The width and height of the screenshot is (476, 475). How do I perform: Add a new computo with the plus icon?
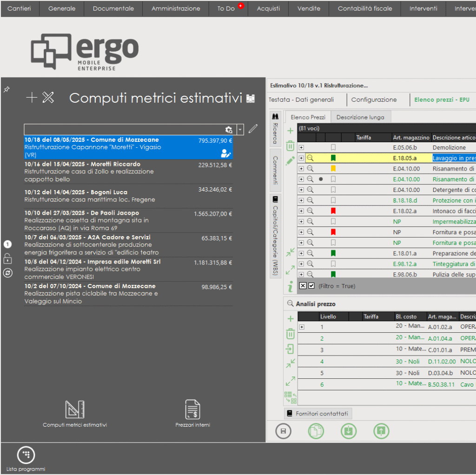[x=32, y=98]
